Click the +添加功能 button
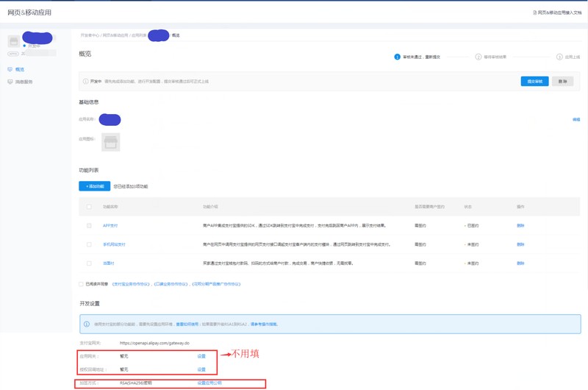 click(95, 186)
